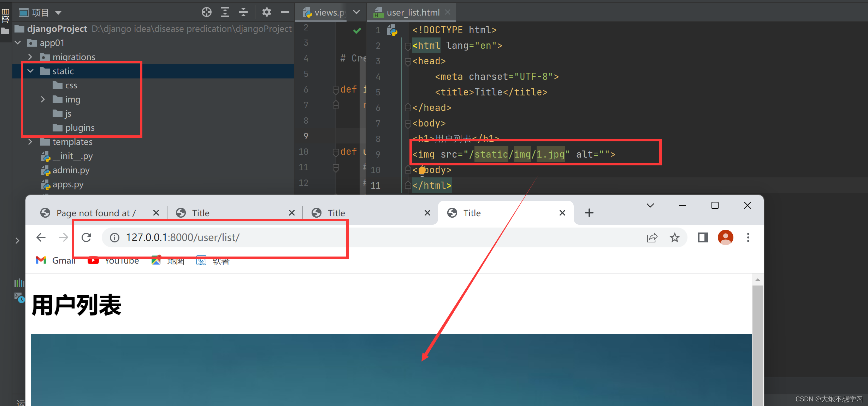
Task: Open the maps bookmark
Action: pos(168,261)
